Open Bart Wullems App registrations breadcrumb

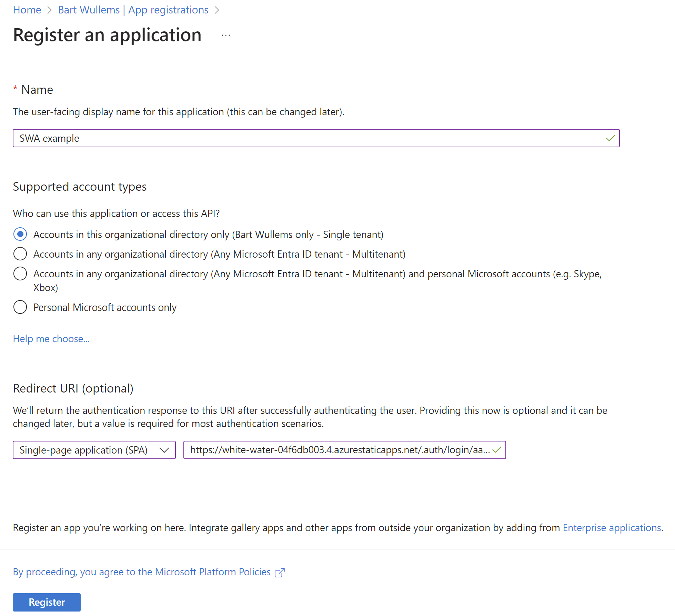point(133,10)
